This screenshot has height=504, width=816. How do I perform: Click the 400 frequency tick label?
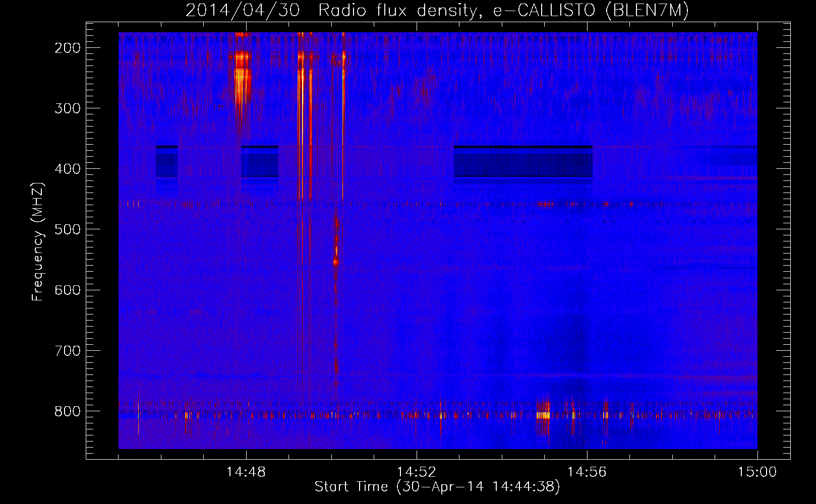point(68,169)
